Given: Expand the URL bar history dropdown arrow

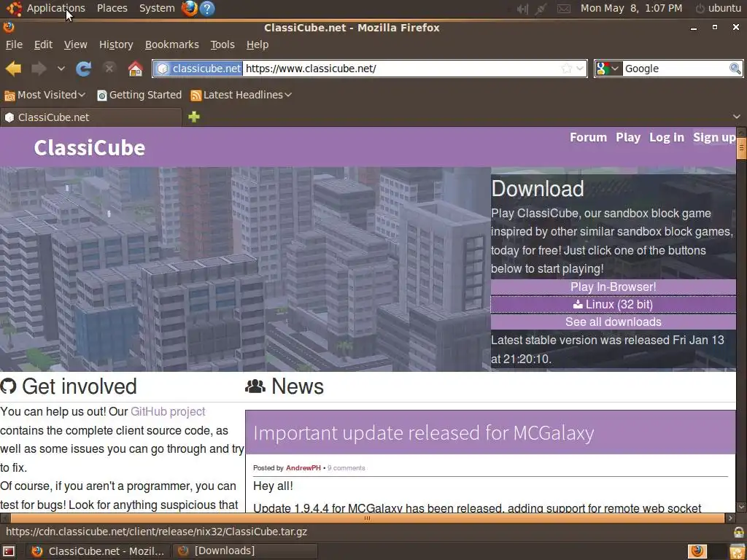Looking at the screenshot, I should [580, 68].
